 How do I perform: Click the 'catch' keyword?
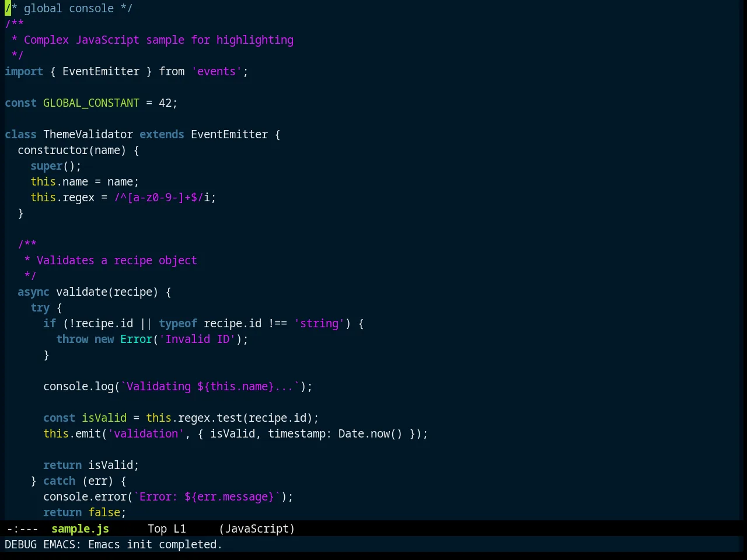tap(59, 481)
